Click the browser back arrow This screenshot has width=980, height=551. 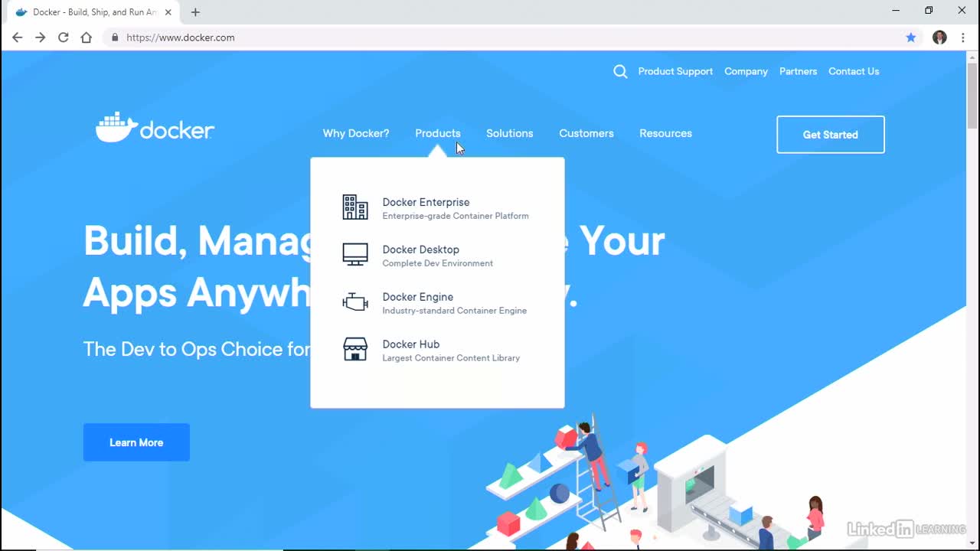[17, 37]
